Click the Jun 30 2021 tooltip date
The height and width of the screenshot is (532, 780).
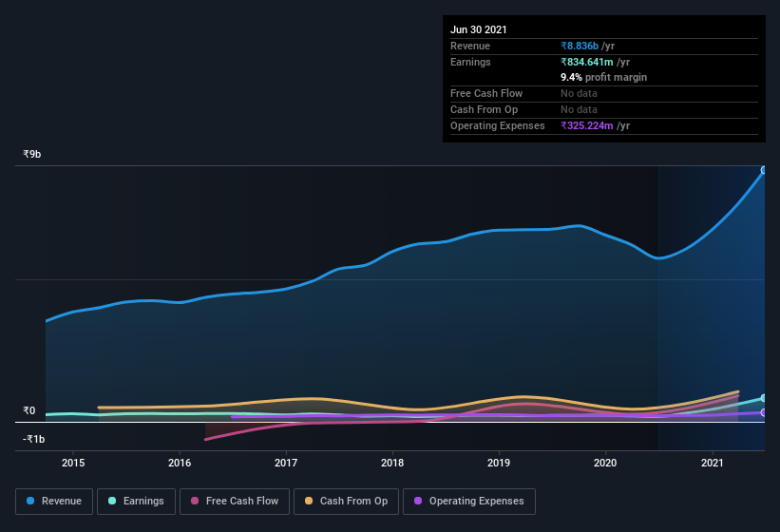479,29
